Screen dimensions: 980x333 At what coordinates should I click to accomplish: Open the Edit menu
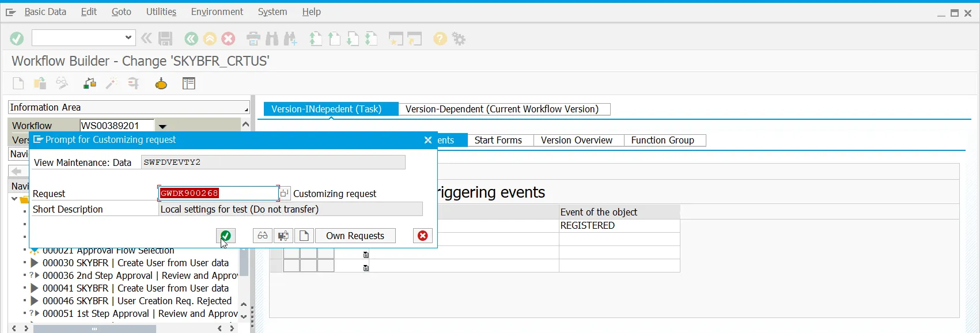tap(89, 12)
